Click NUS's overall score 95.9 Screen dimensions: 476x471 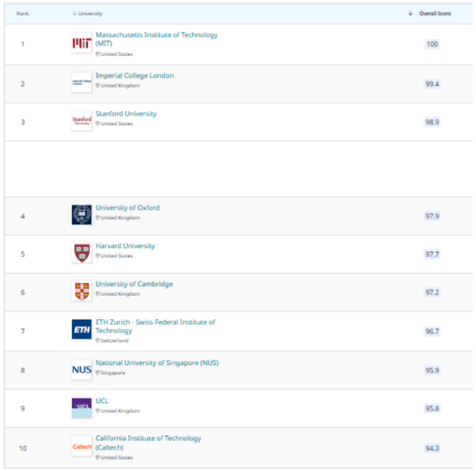[x=432, y=370]
